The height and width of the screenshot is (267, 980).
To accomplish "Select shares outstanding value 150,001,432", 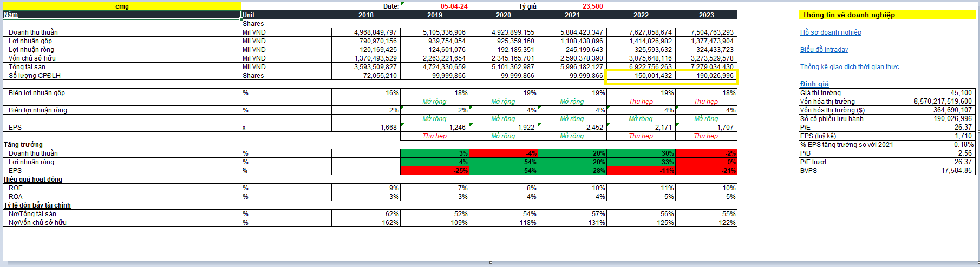I will coord(641,76).
